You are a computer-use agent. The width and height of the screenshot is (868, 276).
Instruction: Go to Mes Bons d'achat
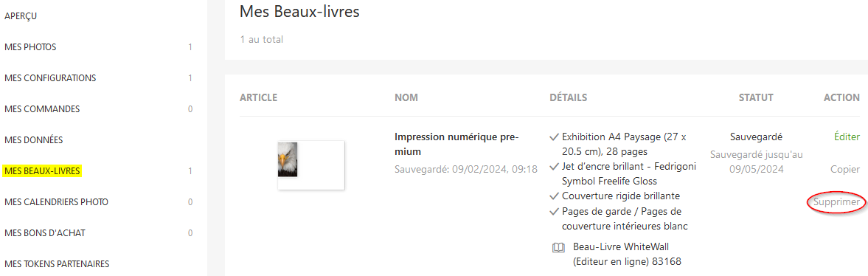45,232
